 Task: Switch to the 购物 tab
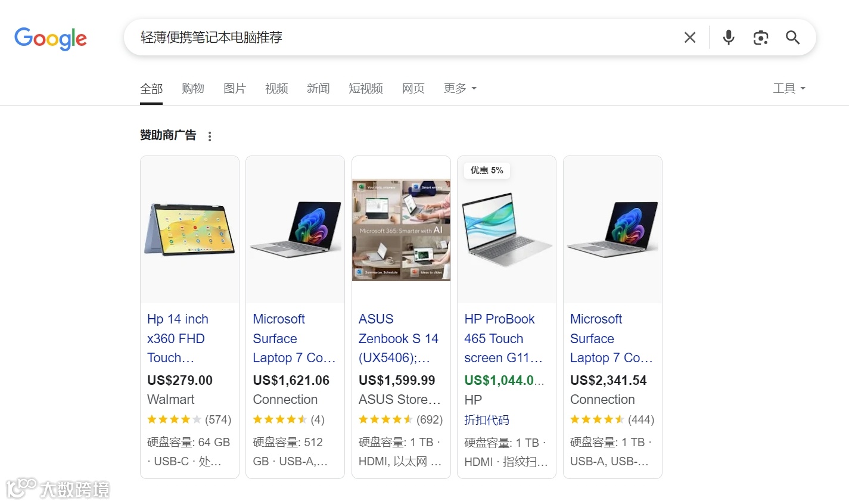pyautogui.click(x=193, y=89)
